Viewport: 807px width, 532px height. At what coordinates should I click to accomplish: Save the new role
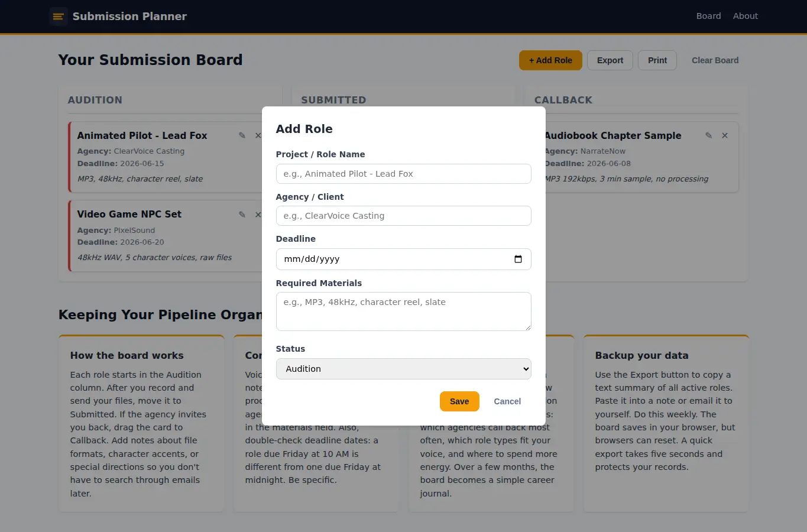(459, 401)
